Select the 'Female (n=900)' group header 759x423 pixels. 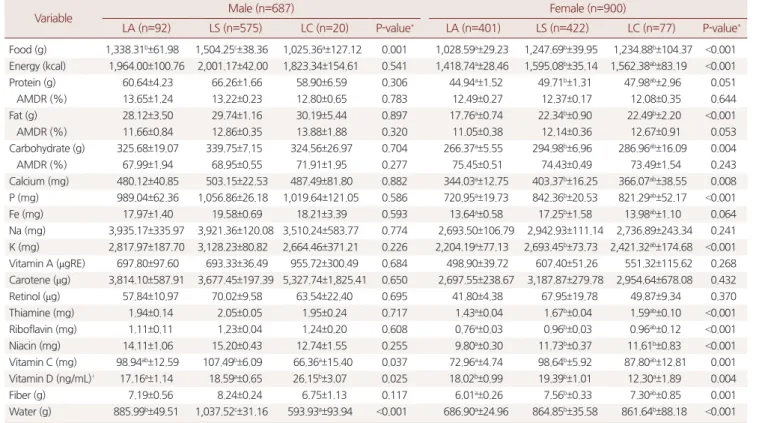coord(588,8)
